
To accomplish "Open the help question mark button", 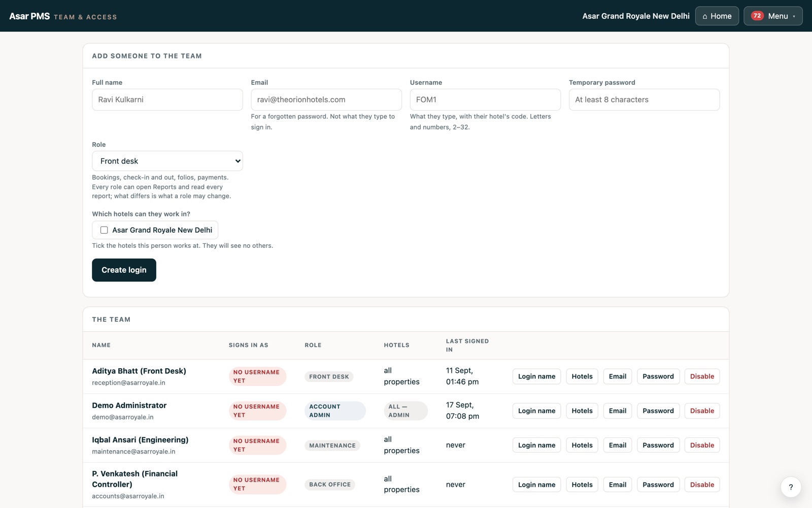I will point(791,487).
